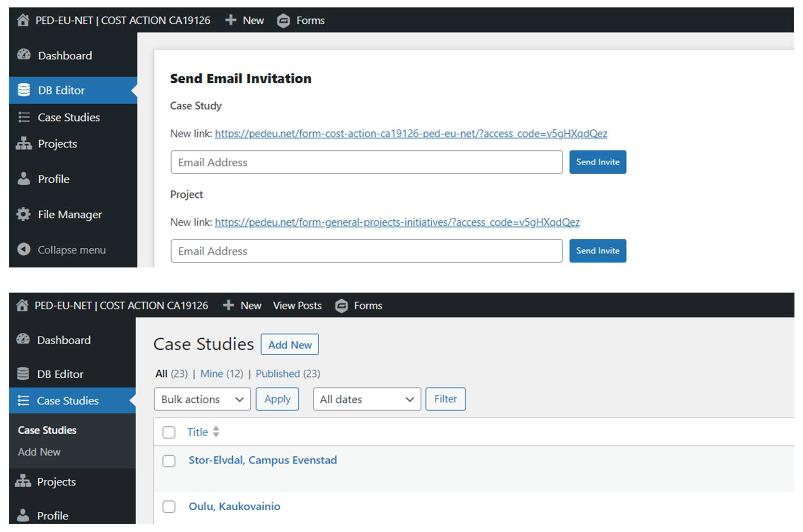Click the Profile person icon in upper sidebar
803x532 pixels.
(x=23, y=179)
